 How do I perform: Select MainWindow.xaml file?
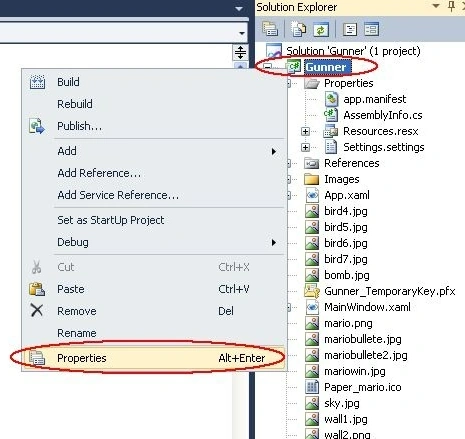coord(367,307)
